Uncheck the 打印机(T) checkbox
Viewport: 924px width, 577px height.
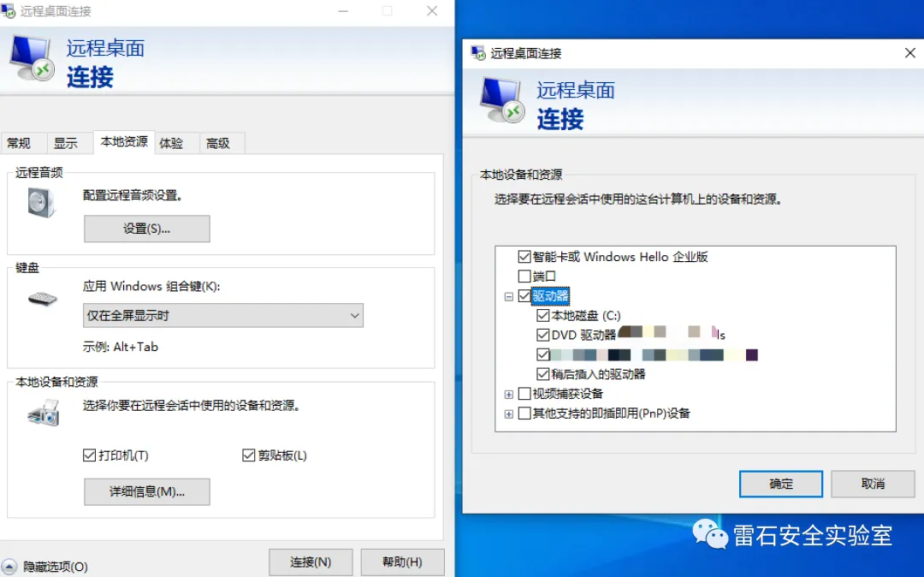[x=89, y=455]
